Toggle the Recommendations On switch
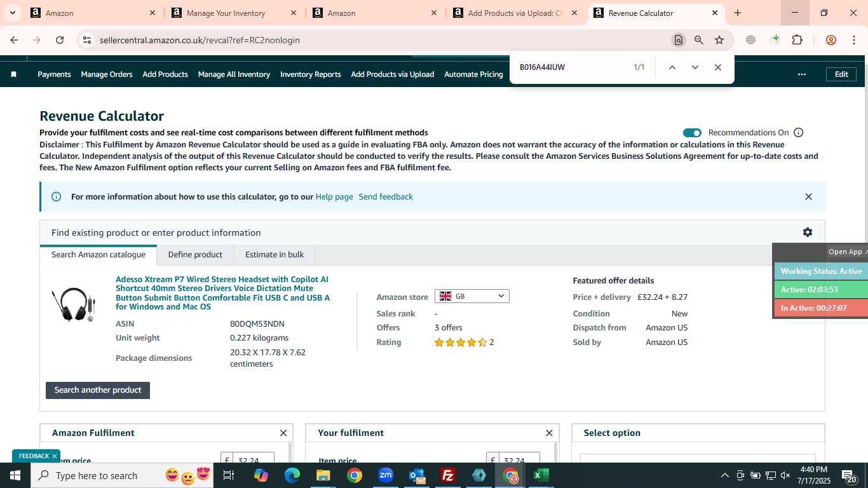This screenshot has width=868, height=488. [x=692, y=133]
